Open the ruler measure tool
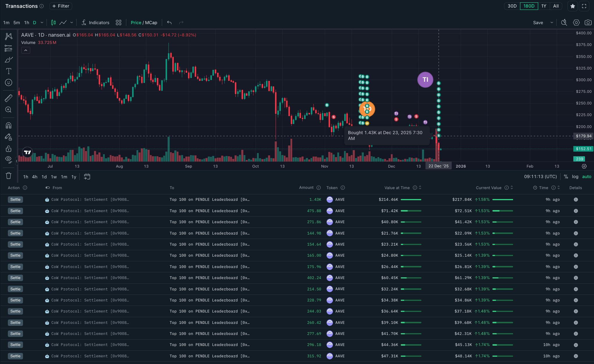This screenshot has width=594, height=364. click(8, 98)
